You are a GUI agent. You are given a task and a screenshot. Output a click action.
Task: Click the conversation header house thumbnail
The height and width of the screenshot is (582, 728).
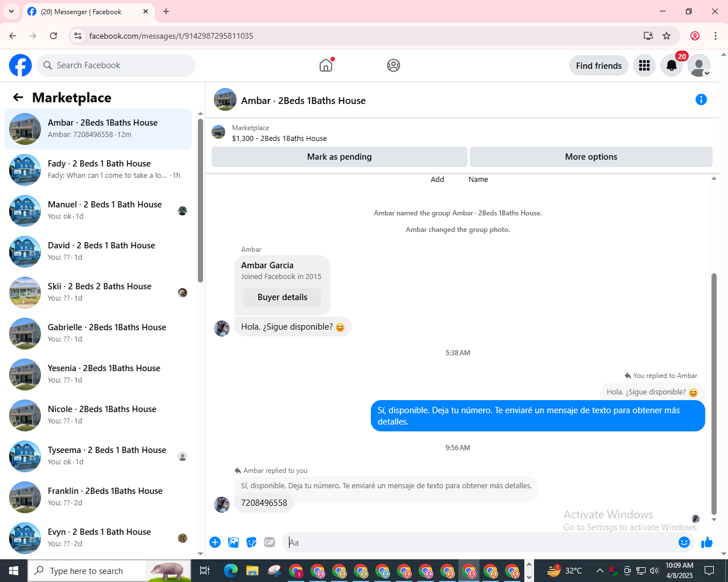tap(225, 99)
